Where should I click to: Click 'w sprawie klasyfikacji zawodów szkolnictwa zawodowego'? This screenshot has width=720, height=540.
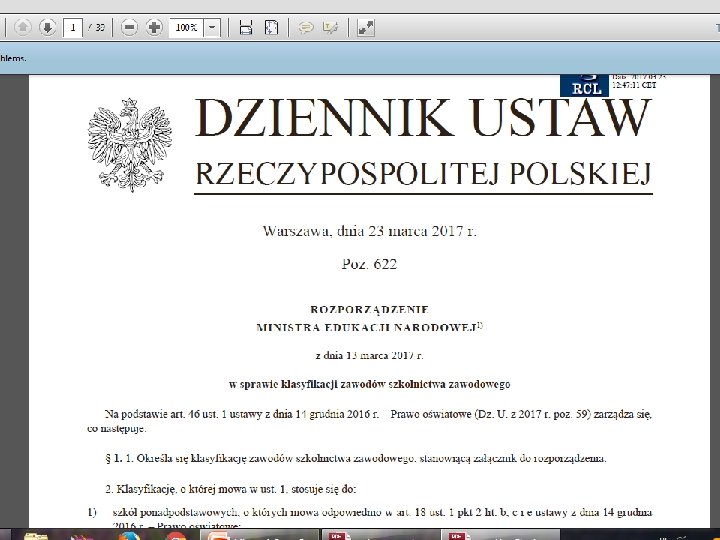(369, 384)
